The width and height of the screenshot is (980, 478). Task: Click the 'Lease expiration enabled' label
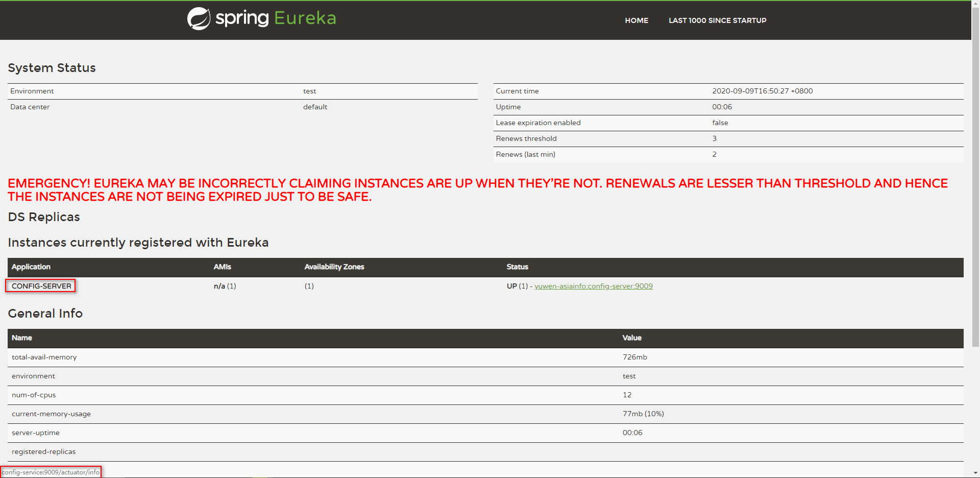[x=538, y=123]
